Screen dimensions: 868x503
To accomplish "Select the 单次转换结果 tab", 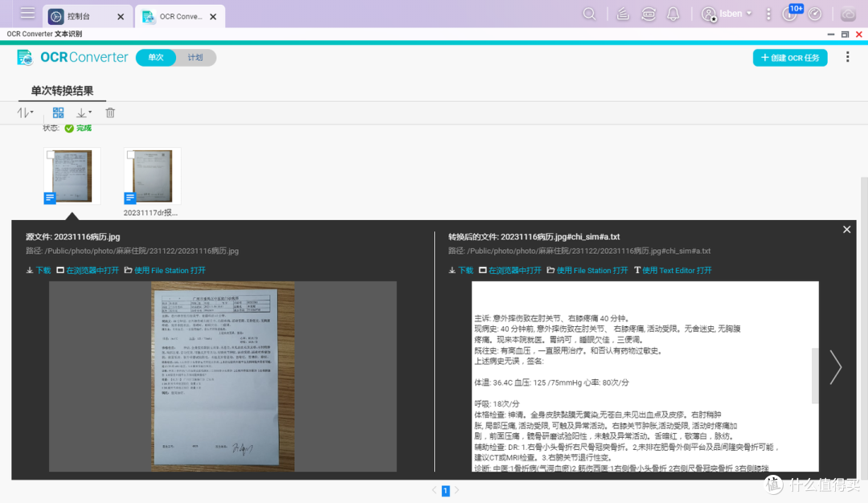I will (x=62, y=91).
